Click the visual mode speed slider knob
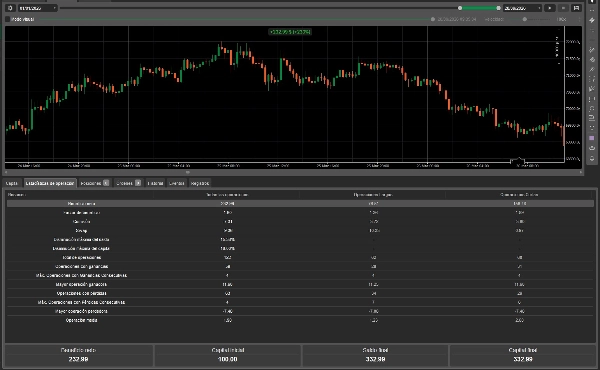Viewport: 600px width, 370px height. (x=525, y=19)
